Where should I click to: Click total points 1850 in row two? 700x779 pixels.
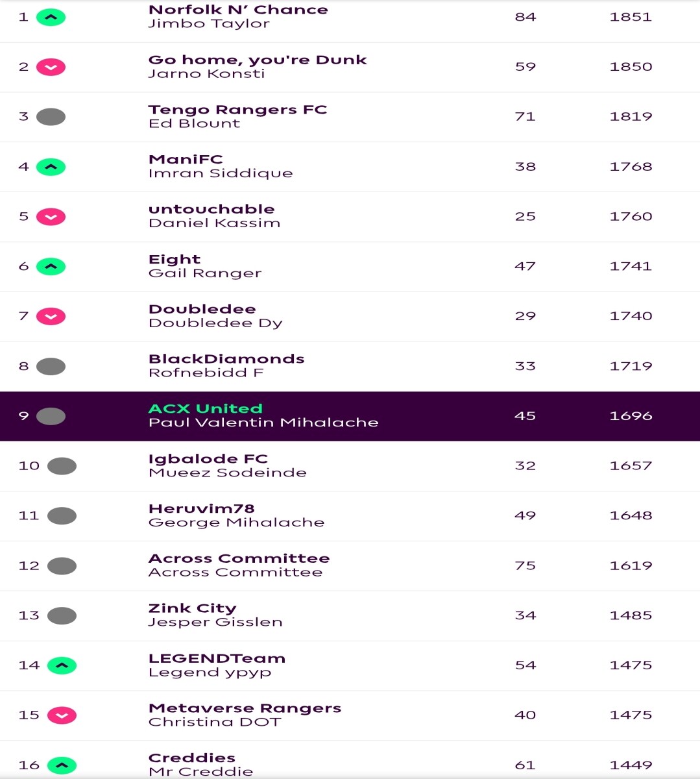(631, 66)
